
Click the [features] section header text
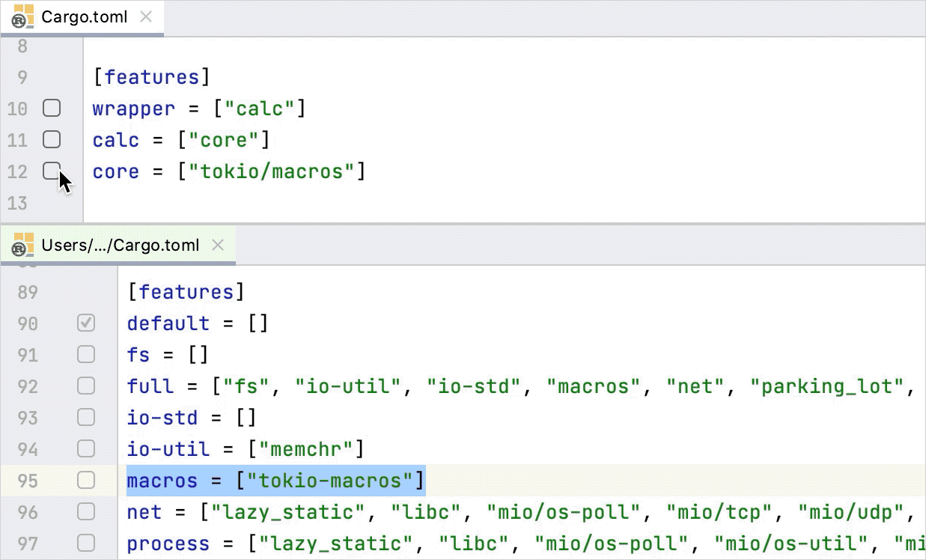(152, 76)
